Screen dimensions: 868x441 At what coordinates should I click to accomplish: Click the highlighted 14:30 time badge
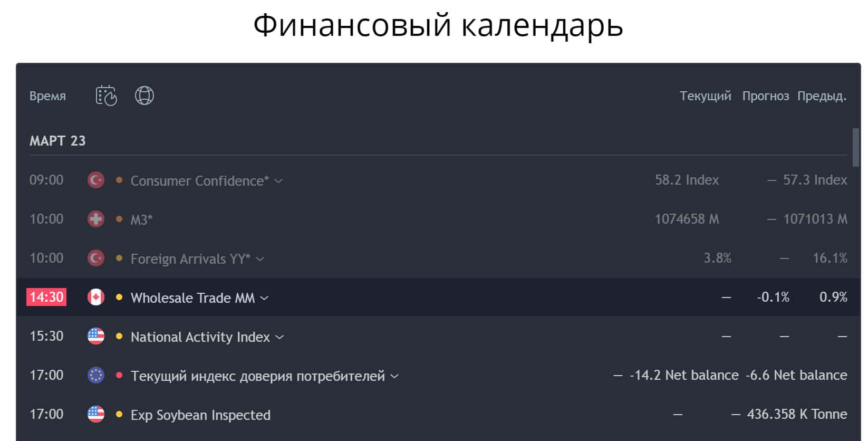pos(46,297)
